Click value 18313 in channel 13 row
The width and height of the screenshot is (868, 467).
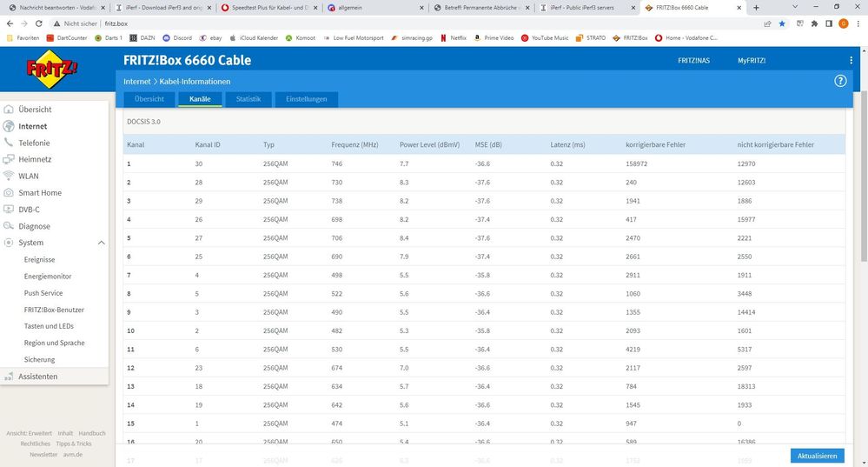[746, 387]
